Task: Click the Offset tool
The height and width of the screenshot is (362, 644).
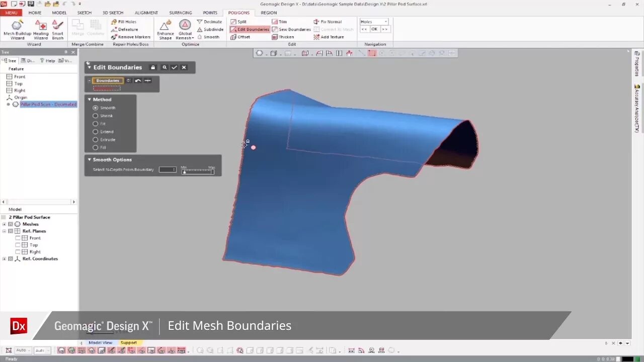Action: click(x=240, y=37)
